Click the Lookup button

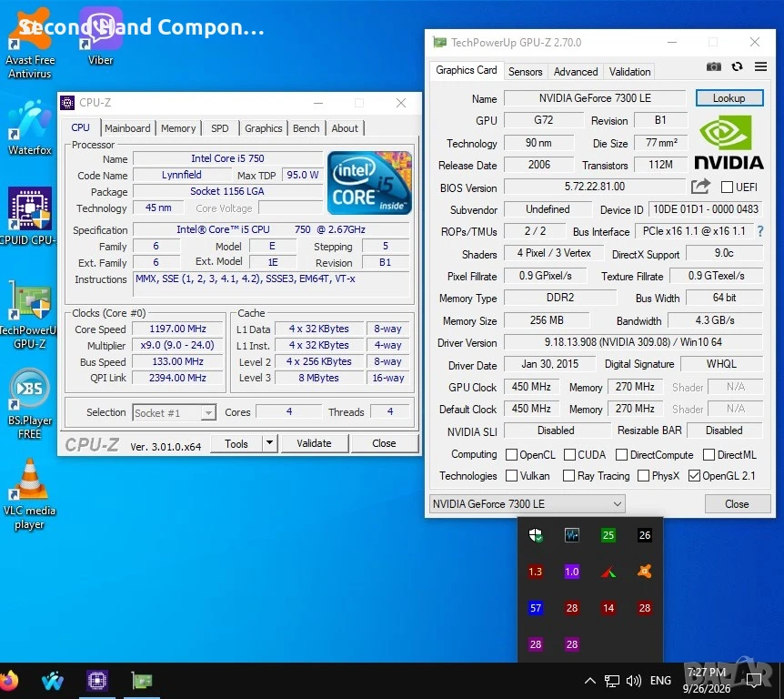(x=729, y=98)
